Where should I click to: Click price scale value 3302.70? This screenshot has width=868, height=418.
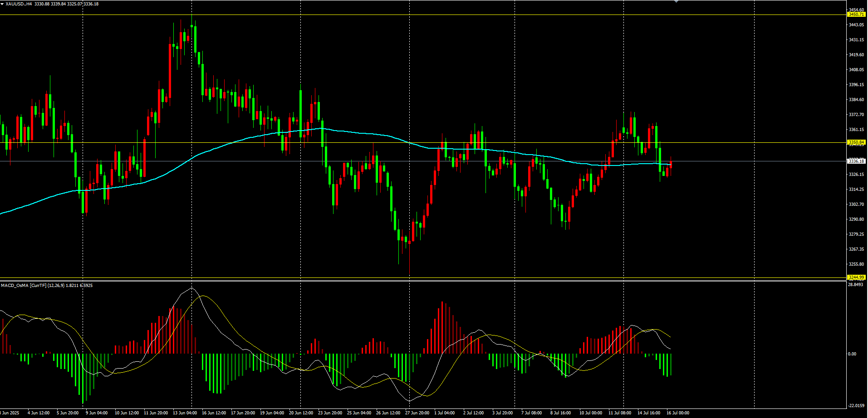point(856,204)
